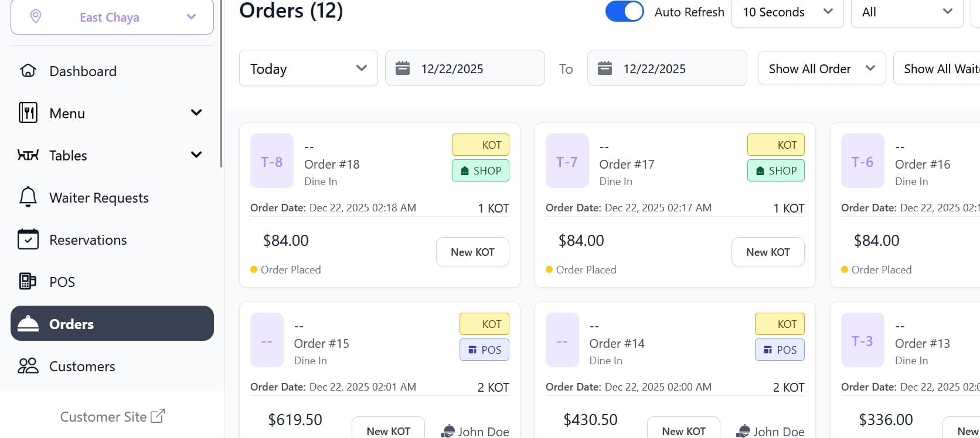Click the location pin icon next to East Chaya
Screen dimensions: 980x438
[x=36, y=16]
